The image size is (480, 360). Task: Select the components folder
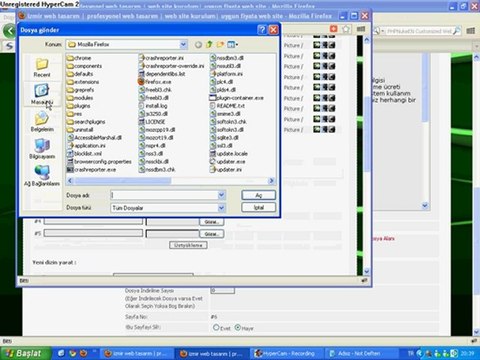(85, 66)
